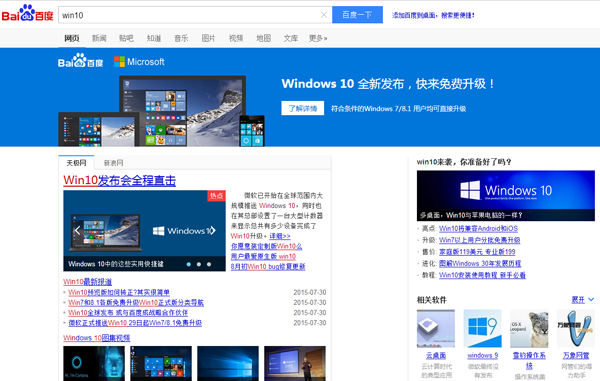
Task: Switch to the 知道 tab
Action: pos(154,38)
